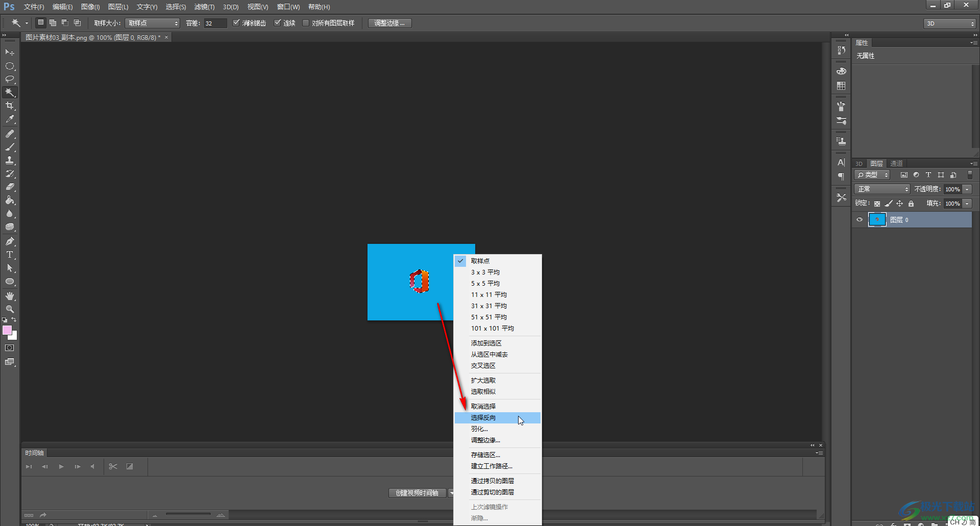Select the Healing Brush tool
The image size is (980, 526).
click(x=10, y=134)
